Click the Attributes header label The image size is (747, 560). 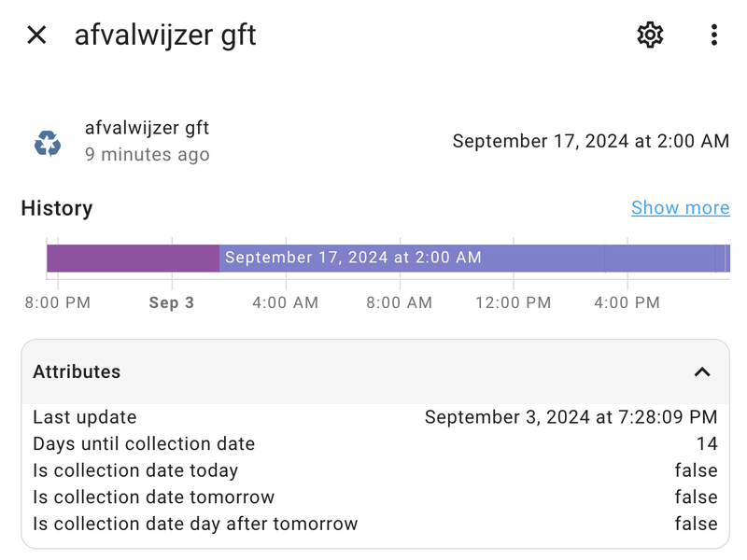pyautogui.click(x=77, y=371)
